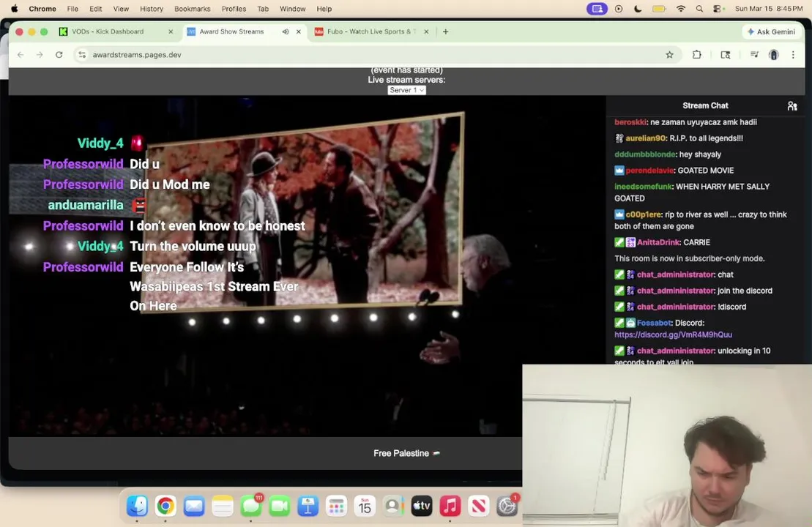Screen dimensions: 812x527
Task: Click the battery status icon
Action: 659,9
